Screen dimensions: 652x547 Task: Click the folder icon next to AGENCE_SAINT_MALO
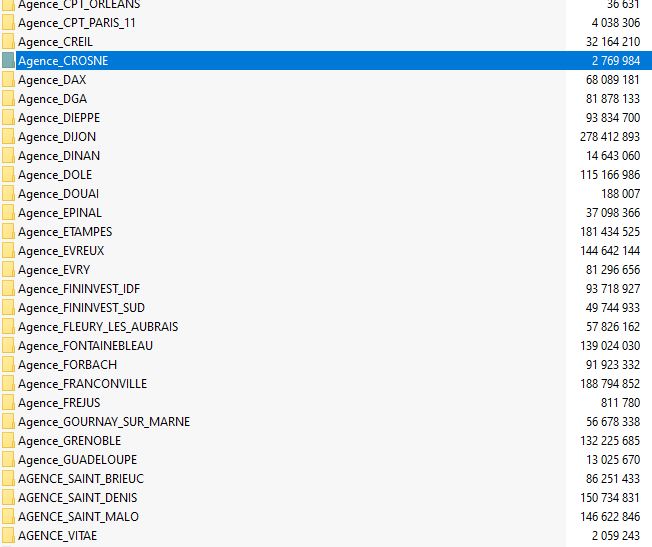tap(8, 517)
